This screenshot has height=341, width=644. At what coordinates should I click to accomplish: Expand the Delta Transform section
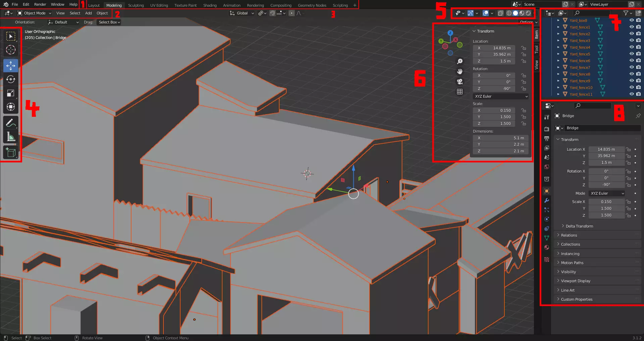point(579,226)
